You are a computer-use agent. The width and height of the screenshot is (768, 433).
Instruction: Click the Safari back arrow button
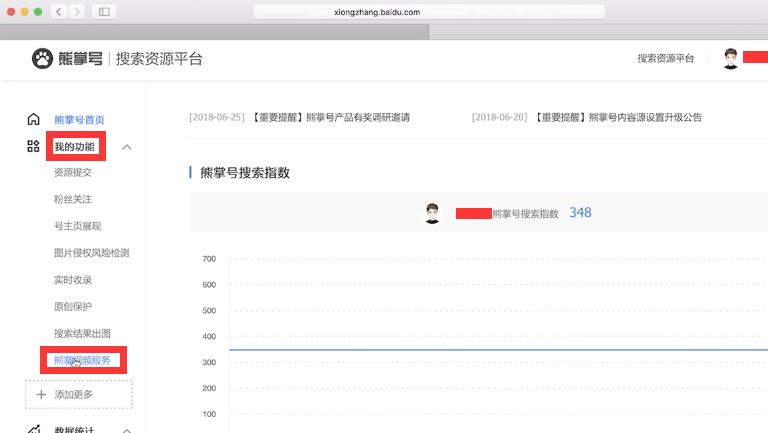59,12
